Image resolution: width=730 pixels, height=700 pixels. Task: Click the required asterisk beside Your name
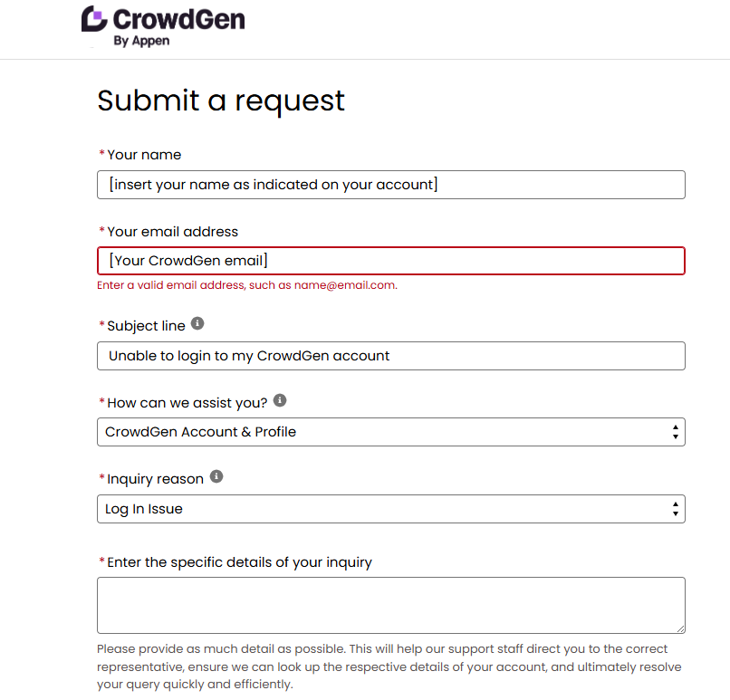click(101, 154)
